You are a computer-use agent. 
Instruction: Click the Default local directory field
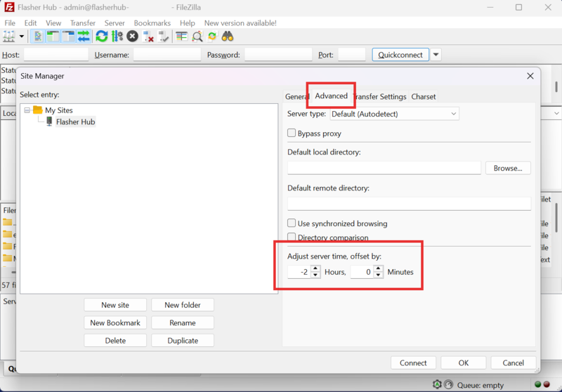coord(384,168)
